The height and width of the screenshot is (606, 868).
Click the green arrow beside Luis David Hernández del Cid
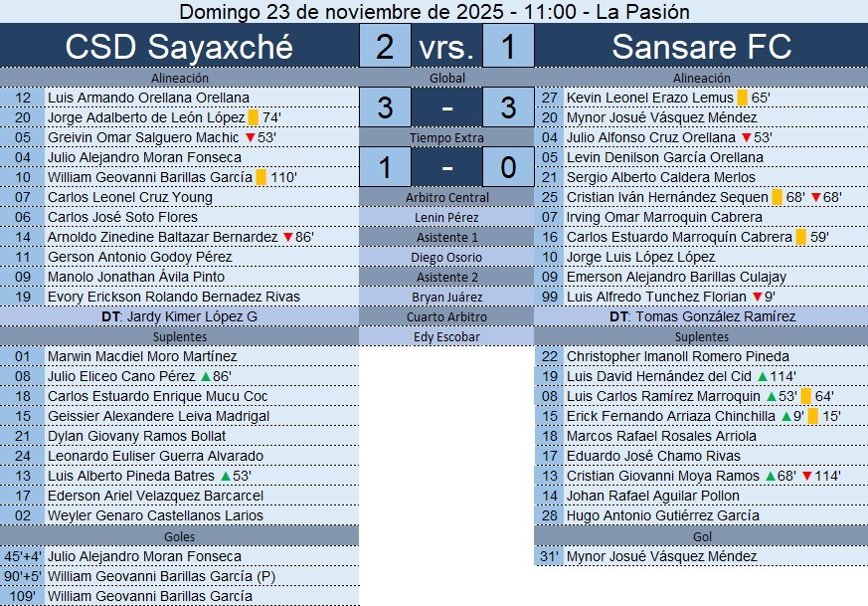click(x=762, y=376)
